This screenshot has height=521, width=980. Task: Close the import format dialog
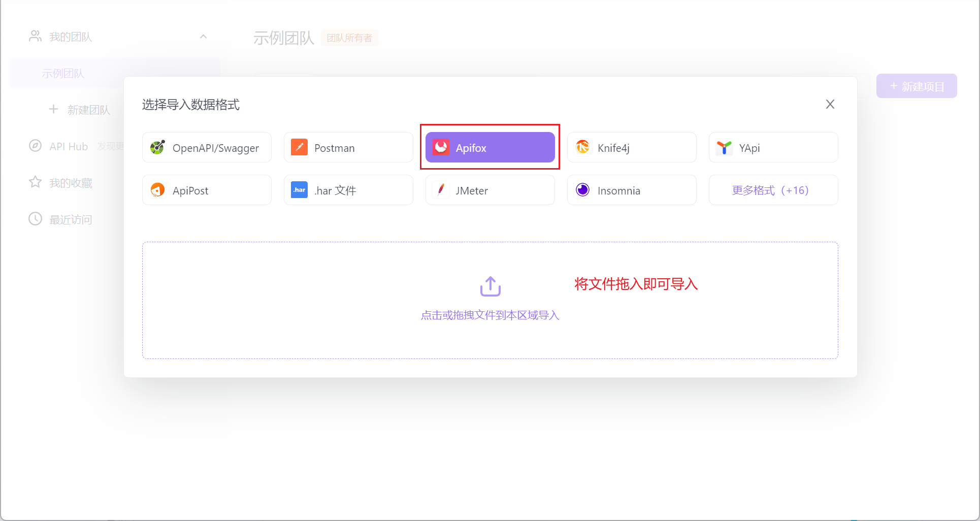[830, 104]
